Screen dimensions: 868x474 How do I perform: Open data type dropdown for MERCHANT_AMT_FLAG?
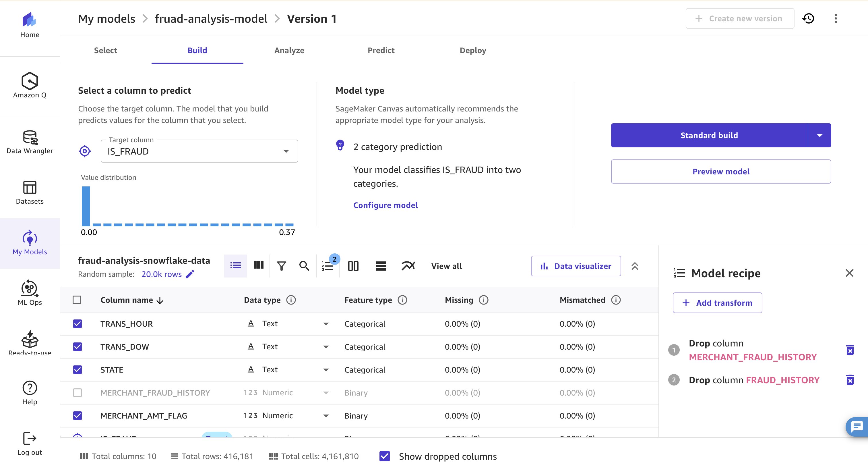[326, 416]
